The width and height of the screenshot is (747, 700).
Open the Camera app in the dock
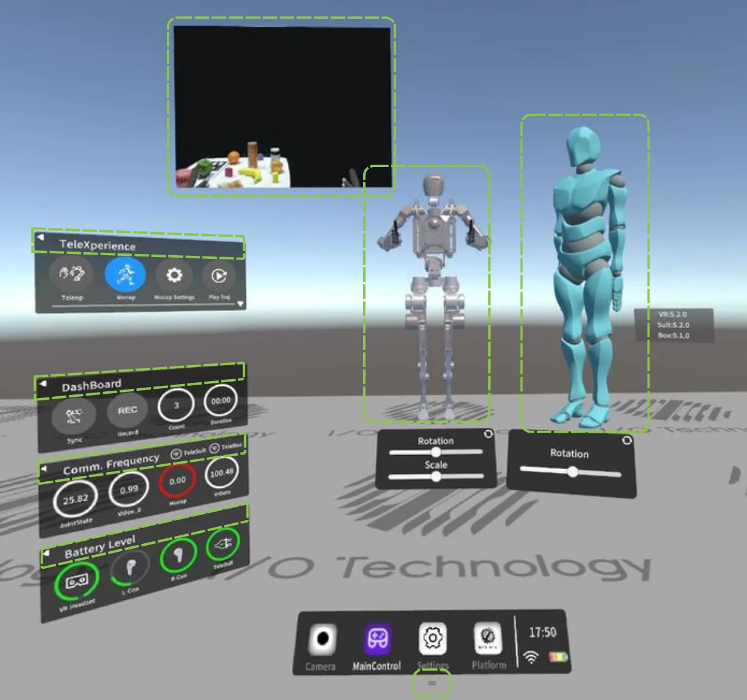coord(322,640)
